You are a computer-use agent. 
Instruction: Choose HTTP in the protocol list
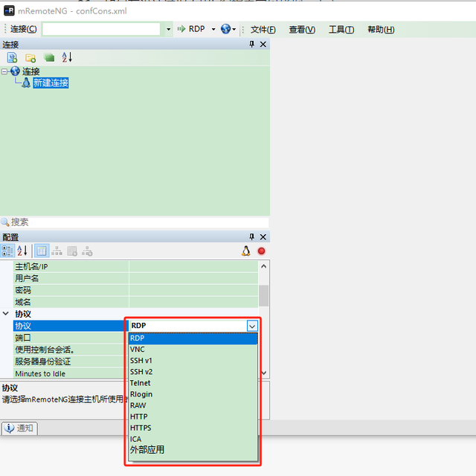(193, 416)
